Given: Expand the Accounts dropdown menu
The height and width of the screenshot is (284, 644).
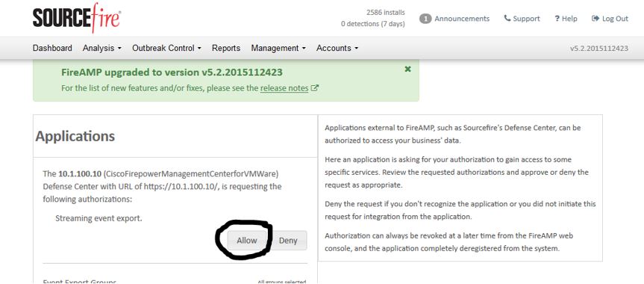Looking at the screenshot, I should click(337, 48).
